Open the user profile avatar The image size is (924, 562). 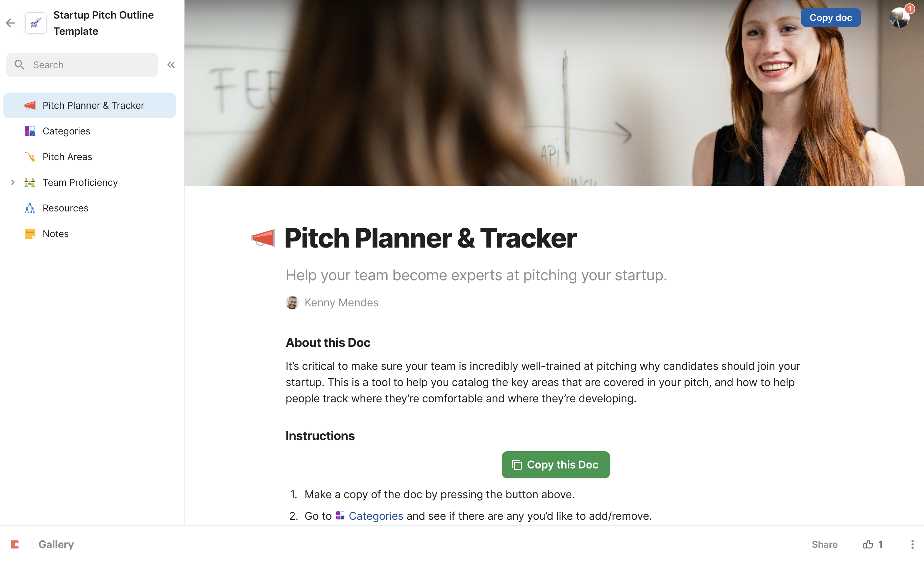[899, 18]
